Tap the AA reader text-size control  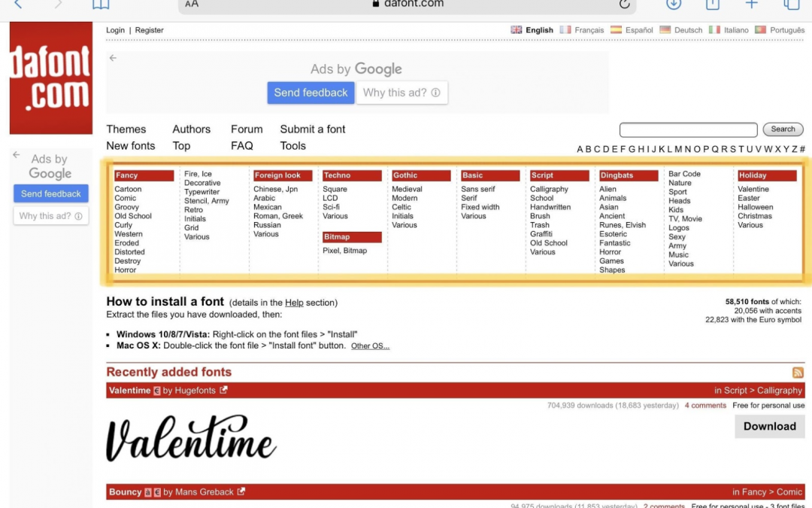[192, 4]
